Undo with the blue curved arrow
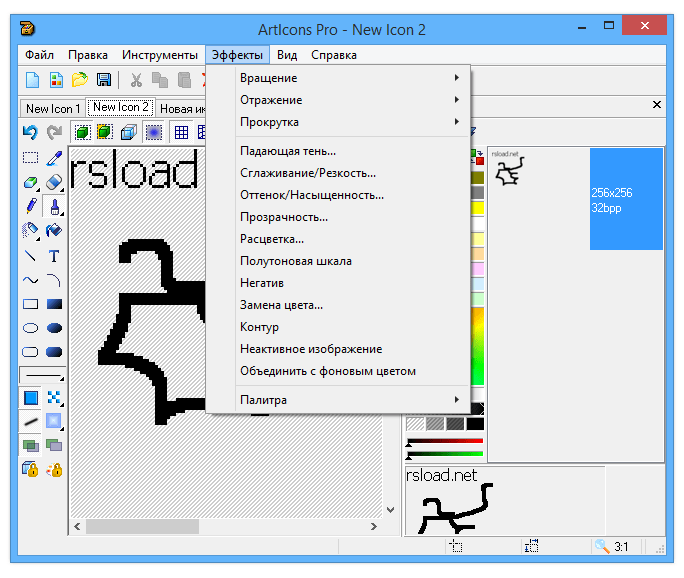The width and height of the screenshot is (684, 578). pyautogui.click(x=31, y=132)
